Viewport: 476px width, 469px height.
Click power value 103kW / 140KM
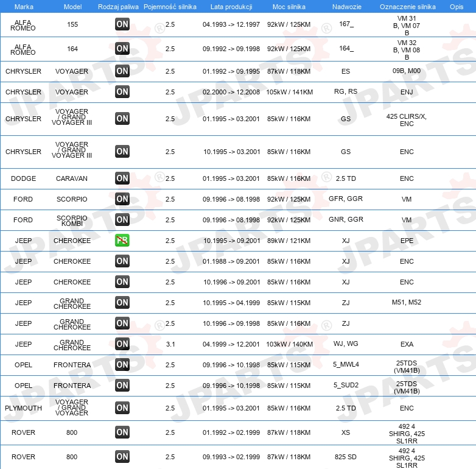click(289, 344)
